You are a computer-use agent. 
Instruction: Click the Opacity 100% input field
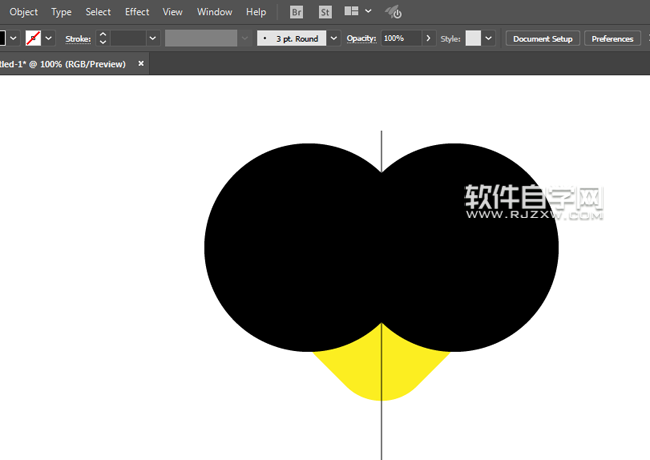pyautogui.click(x=400, y=38)
